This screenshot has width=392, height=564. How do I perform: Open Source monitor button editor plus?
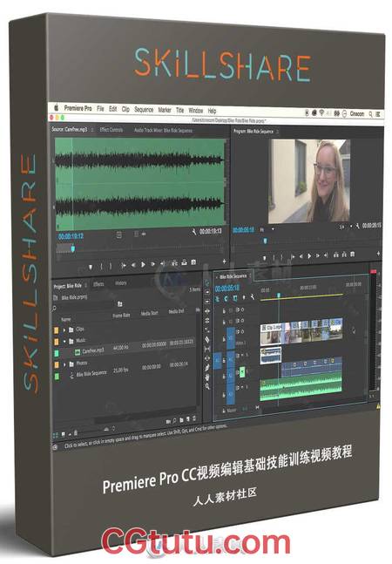tap(225, 261)
